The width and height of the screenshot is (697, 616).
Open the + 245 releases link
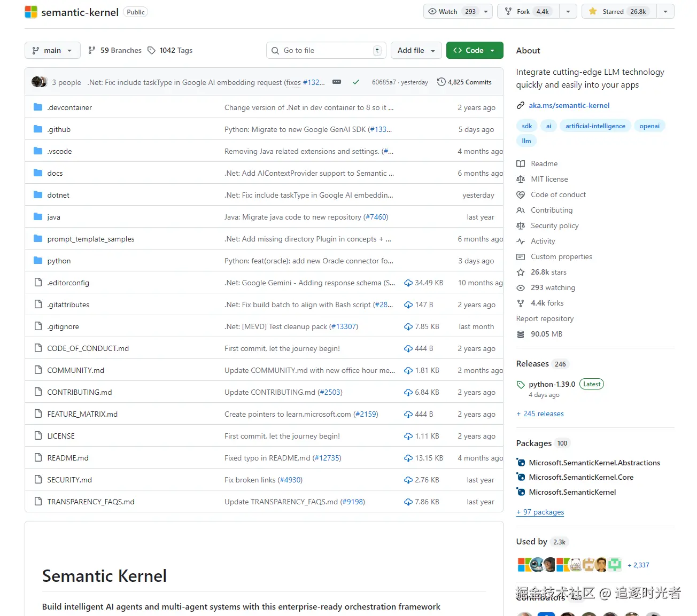coord(540,414)
